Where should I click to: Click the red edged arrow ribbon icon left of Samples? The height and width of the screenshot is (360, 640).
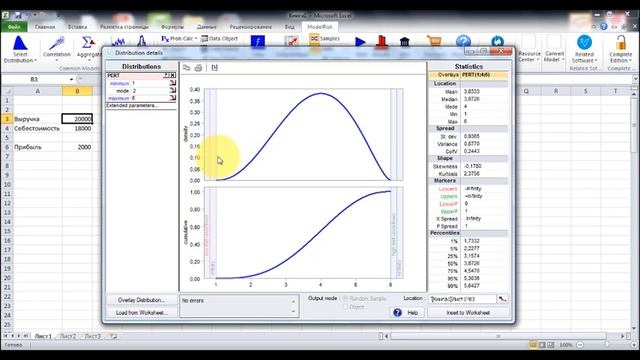(x=291, y=41)
